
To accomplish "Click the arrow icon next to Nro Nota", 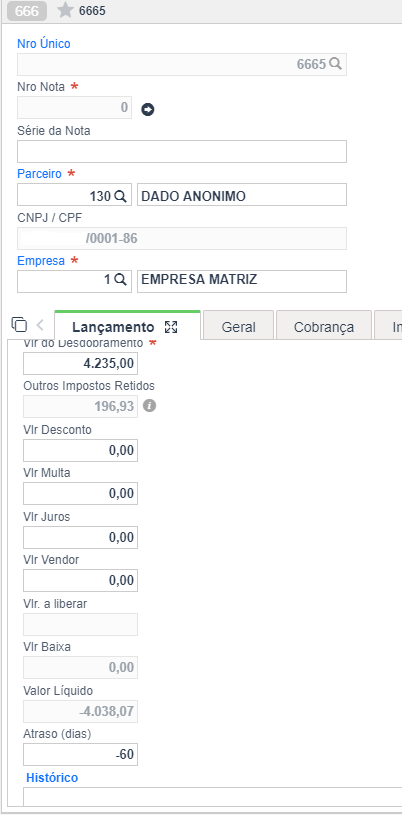I will coord(148,110).
